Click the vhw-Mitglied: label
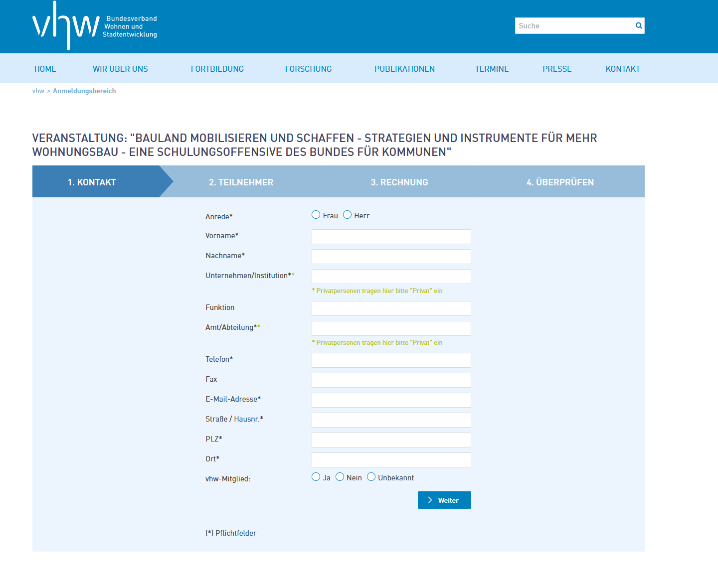718x588 pixels. click(228, 479)
